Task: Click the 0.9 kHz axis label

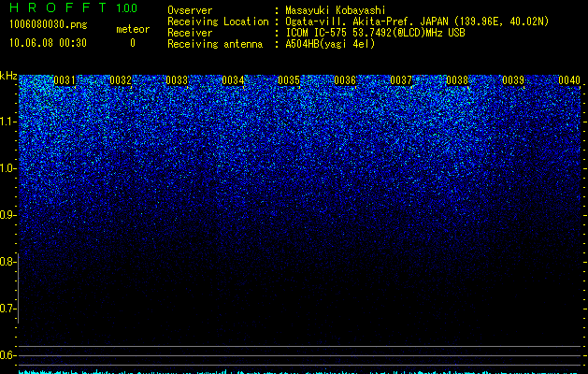Action: (x=7, y=215)
